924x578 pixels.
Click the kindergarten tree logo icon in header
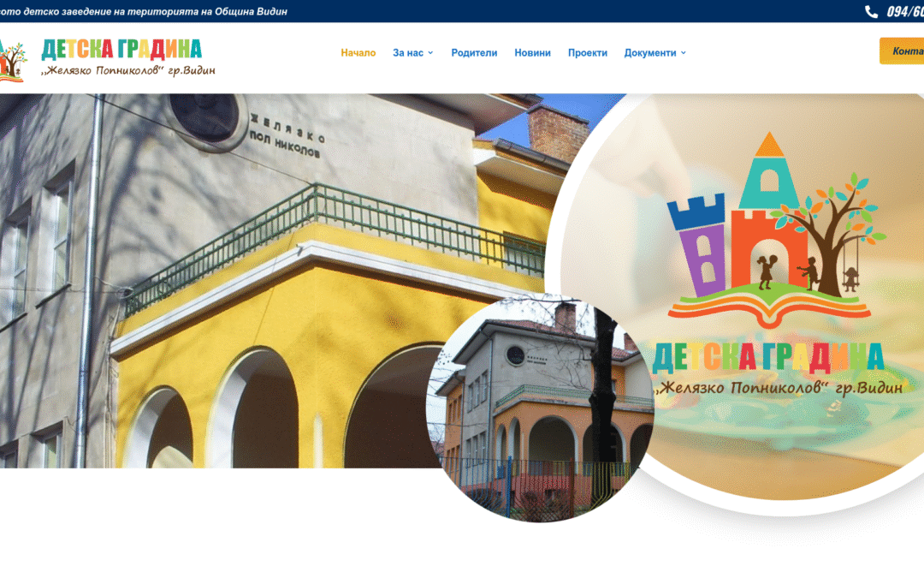click(13, 60)
